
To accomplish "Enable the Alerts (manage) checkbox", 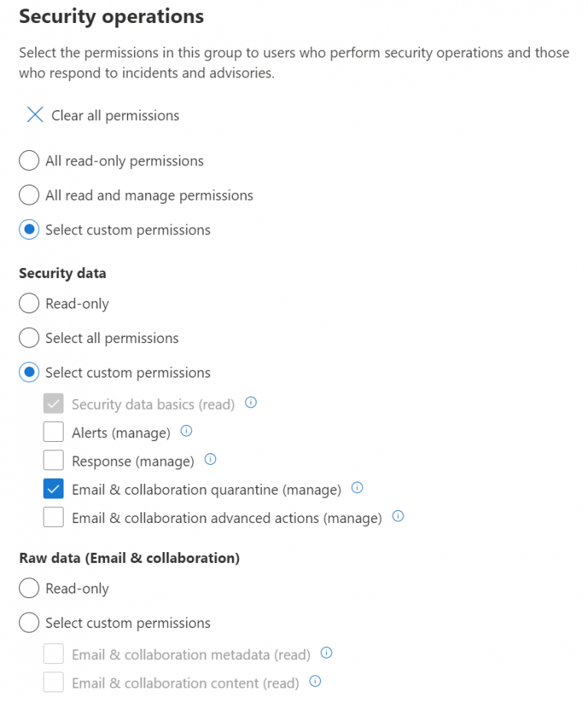I will (53, 430).
